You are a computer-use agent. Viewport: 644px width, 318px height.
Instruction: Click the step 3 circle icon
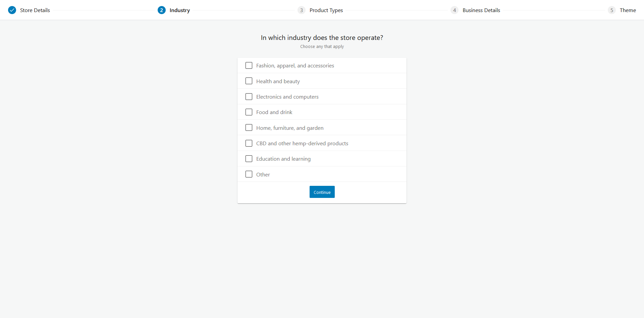pos(302,10)
